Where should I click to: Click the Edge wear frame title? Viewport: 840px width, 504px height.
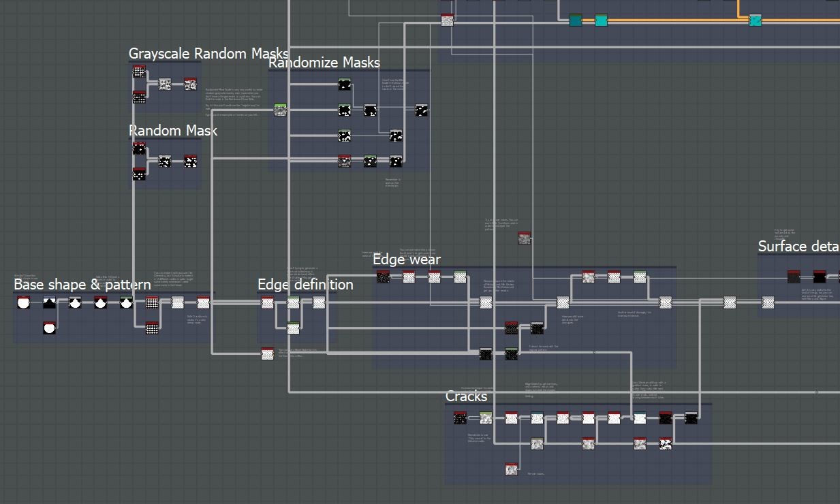tap(407, 259)
